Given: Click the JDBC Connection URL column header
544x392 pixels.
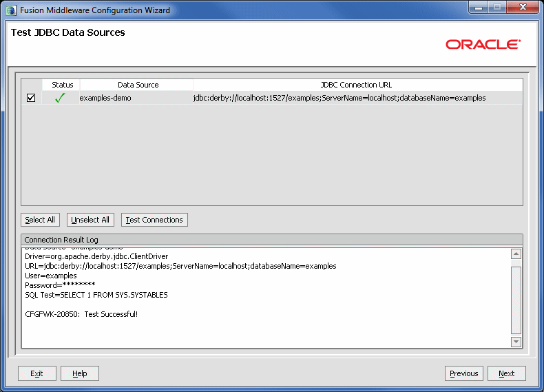Looking at the screenshot, I should click(x=356, y=85).
